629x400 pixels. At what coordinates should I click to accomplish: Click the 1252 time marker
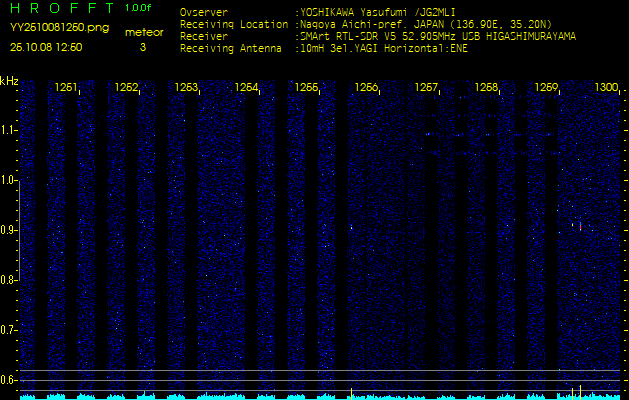(126, 87)
